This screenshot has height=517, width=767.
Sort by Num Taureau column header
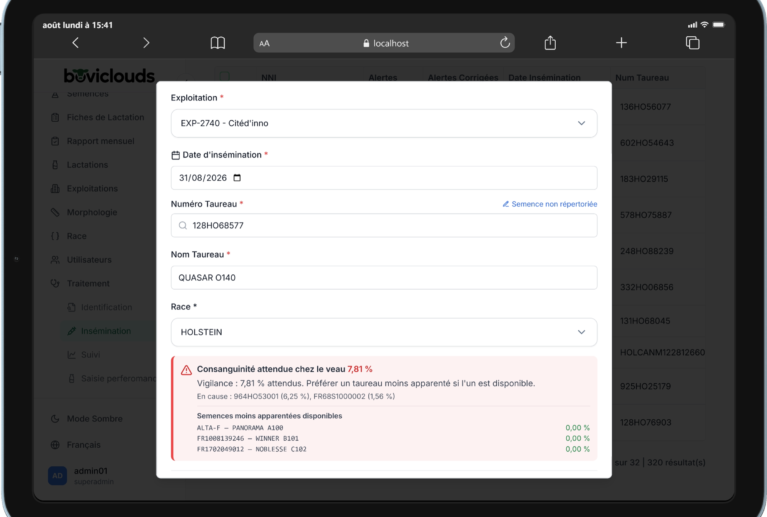click(x=642, y=78)
